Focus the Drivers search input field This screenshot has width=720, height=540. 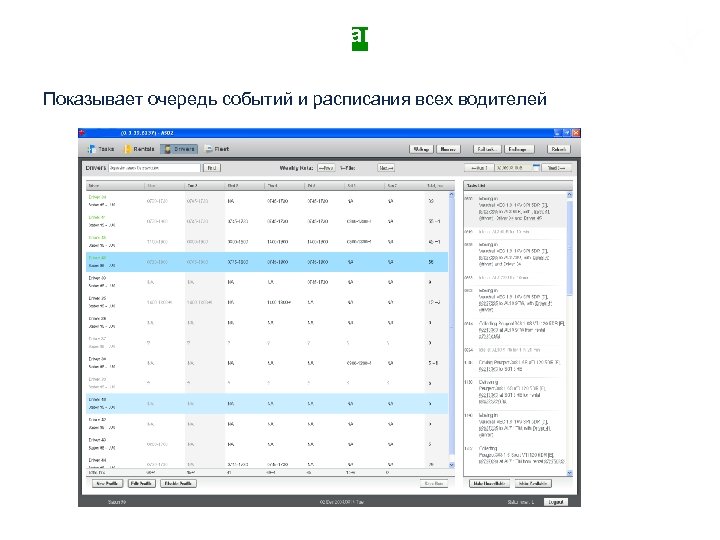click(154, 168)
